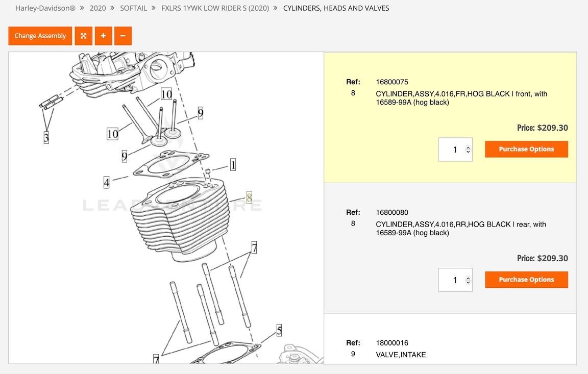588x374 pixels.
Task: Navigate to SOFTAIL breadcrumb link
Action: click(x=134, y=8)
